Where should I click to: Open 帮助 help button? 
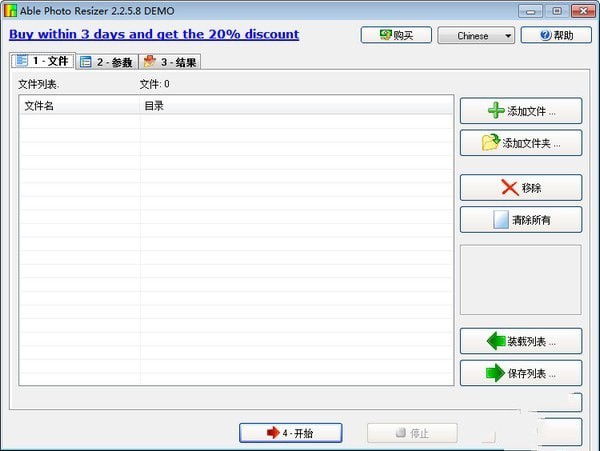(556, 35)
